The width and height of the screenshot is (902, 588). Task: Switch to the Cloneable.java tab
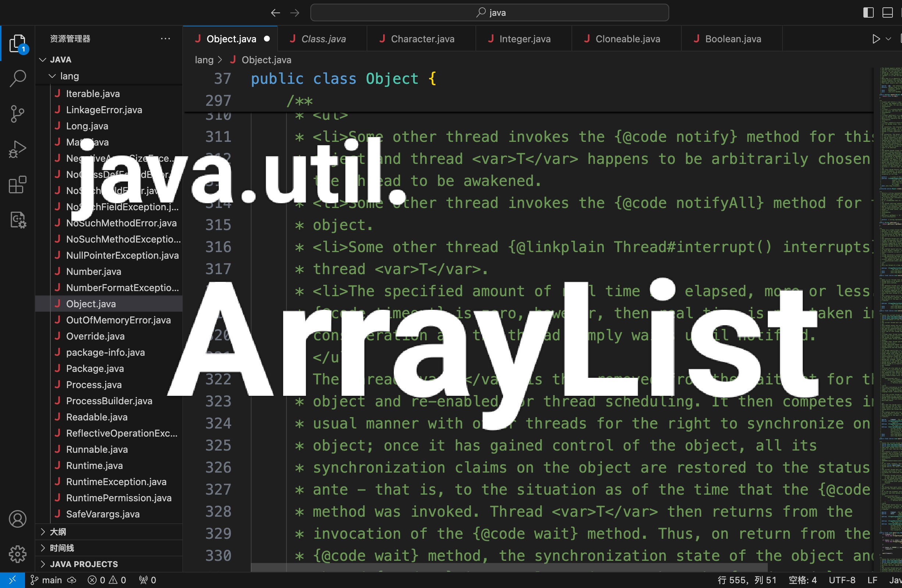[x=627, y=39]
